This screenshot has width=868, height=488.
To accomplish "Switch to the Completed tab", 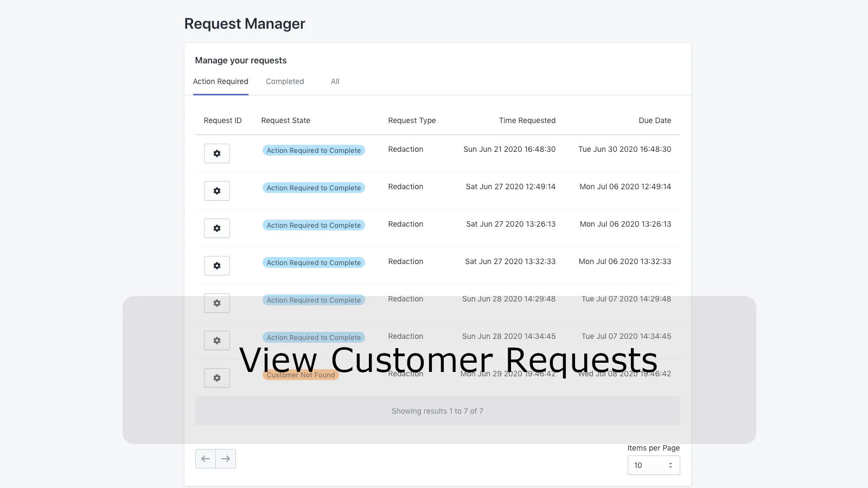I will [285, 81].
